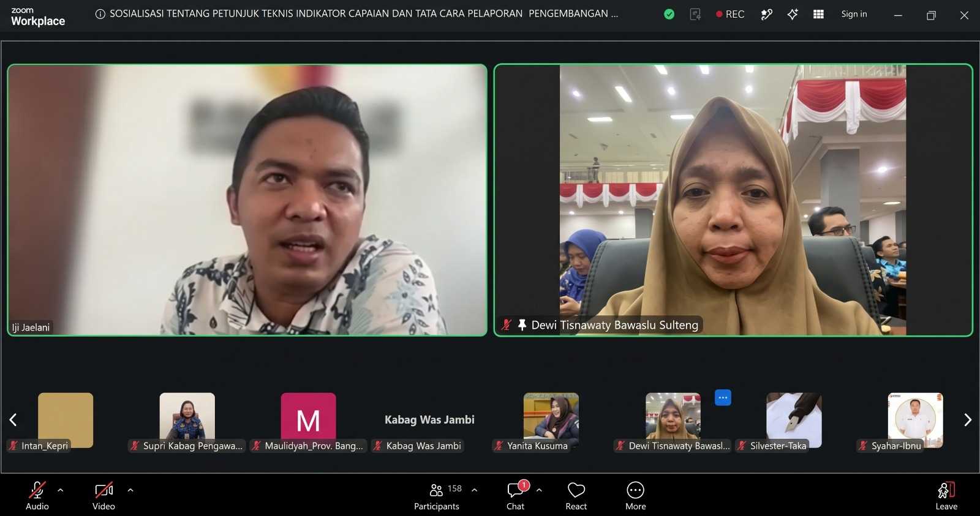Screen dimensions: 980x516
Task: Click the red REC recording indicator
Action: point(730,14)
